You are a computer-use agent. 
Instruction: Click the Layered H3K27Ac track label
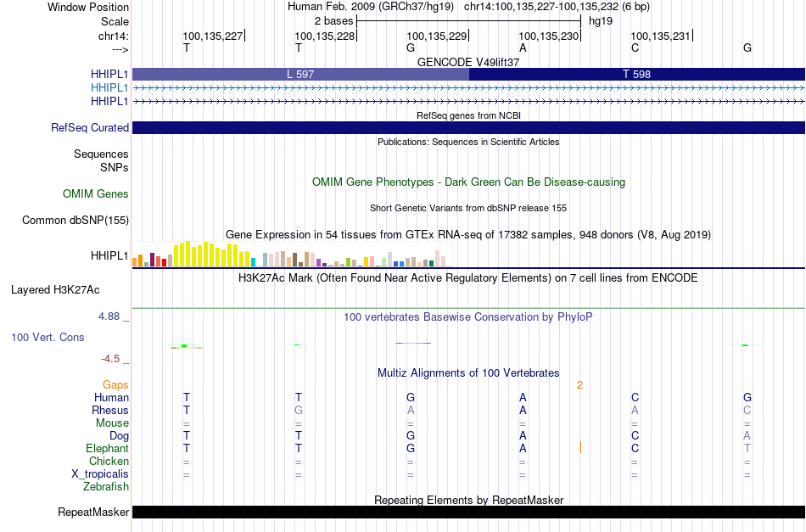[55, 290]
